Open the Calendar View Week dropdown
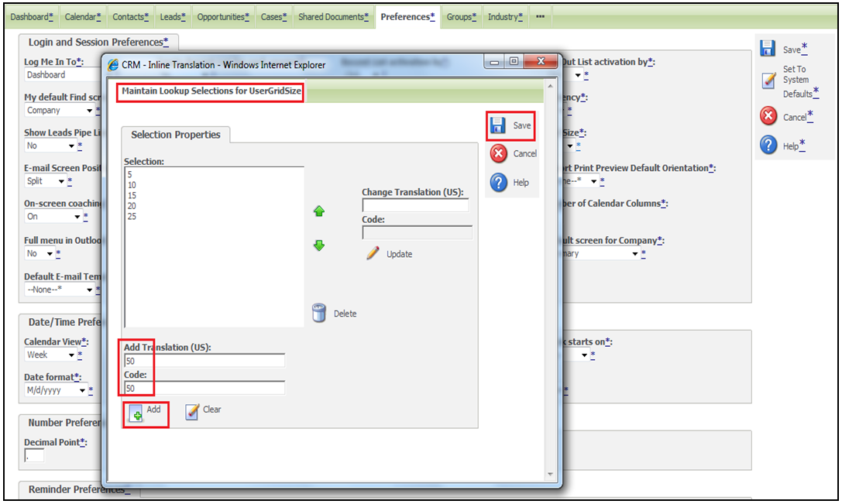The width and height of the screenshot is (842, 504). click(70, 355)
